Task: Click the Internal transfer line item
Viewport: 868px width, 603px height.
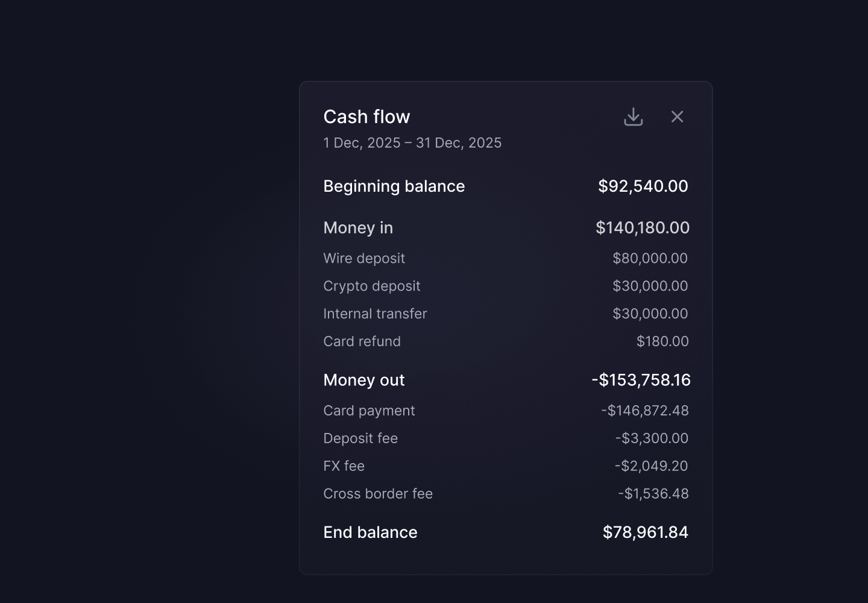Action: tap(506, 314)
